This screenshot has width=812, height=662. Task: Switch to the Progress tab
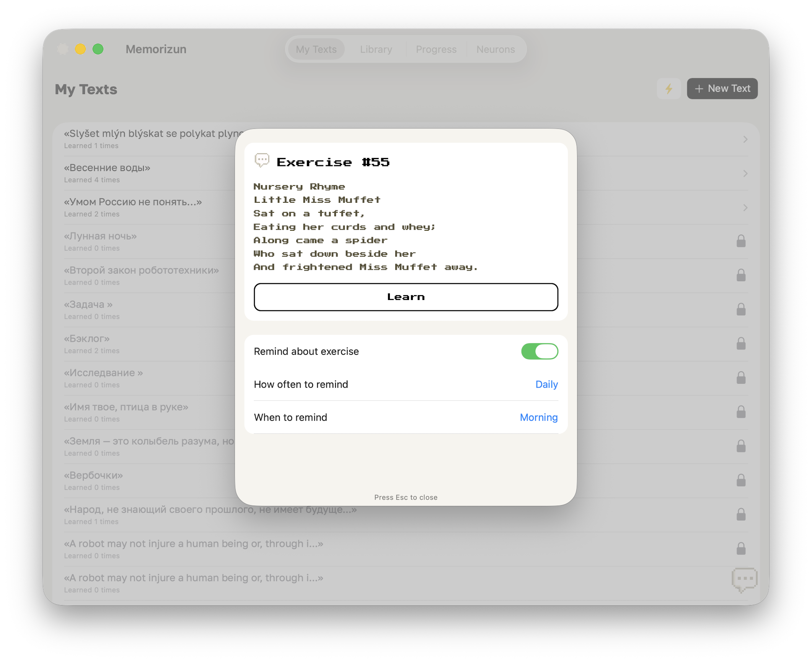[x=436, y=49]
